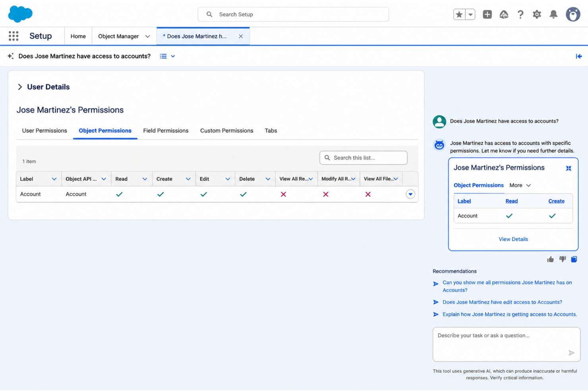Viewport: 588px width, 392px height.
Task: Open the favorites list dropdown arrow
Action: (470, 15)
